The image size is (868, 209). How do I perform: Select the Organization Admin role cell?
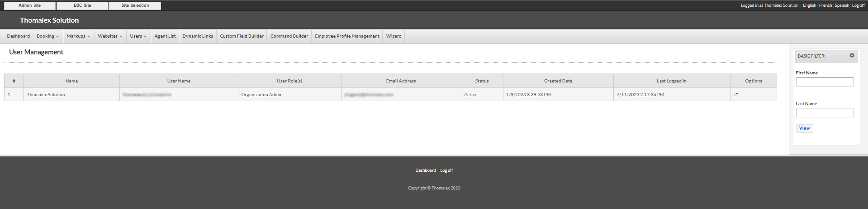[x=289, y=95]
